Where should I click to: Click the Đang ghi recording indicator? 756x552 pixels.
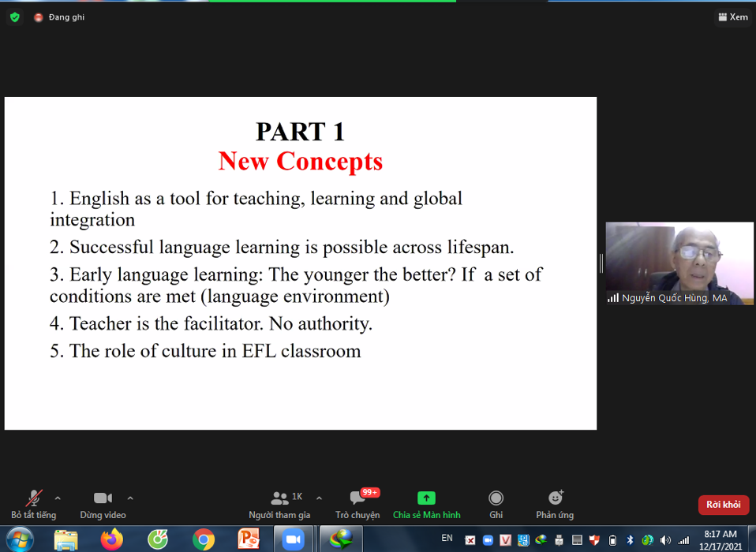tap(60, 17)
